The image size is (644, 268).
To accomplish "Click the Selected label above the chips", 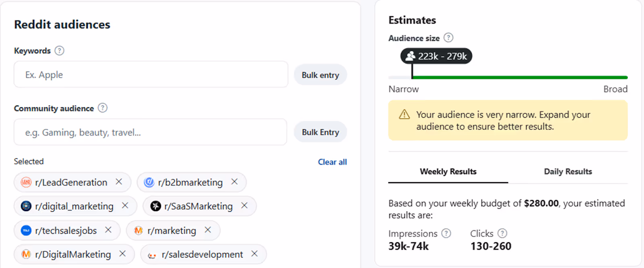I will 29,162.
